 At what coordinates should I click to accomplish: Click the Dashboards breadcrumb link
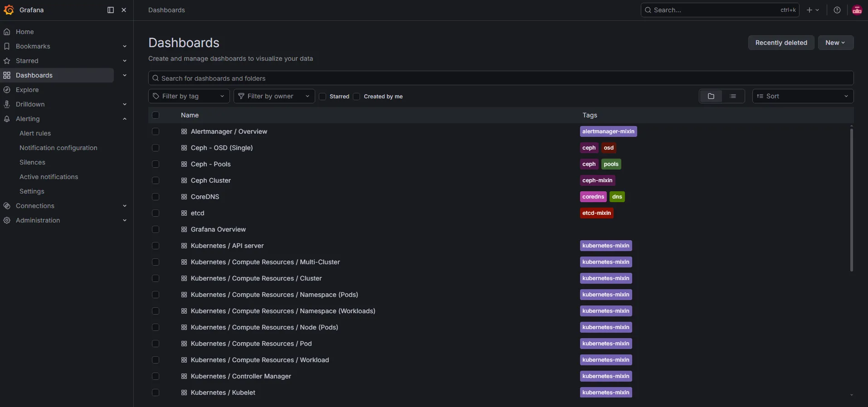pyautogui.click(x=166, y=10)
